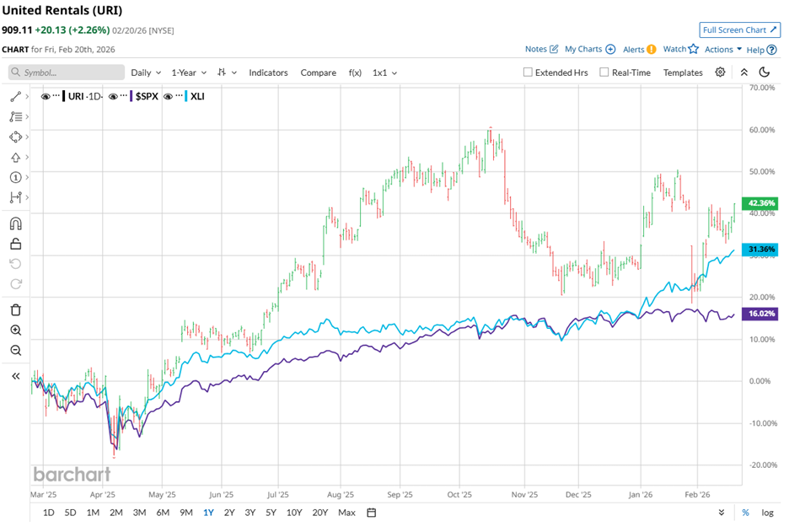Toggle the log scale control
Viewport: 789px width, 532px height.
coord(765,512)
